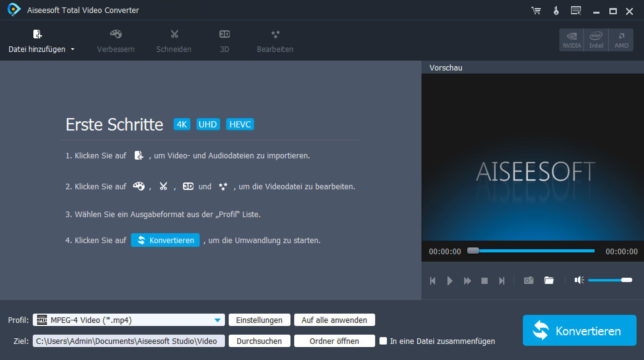Image resolution: width=644 pixels, height=360 pixels.
Task: Click add file icon in step 1
Action: tap(139, 155)
